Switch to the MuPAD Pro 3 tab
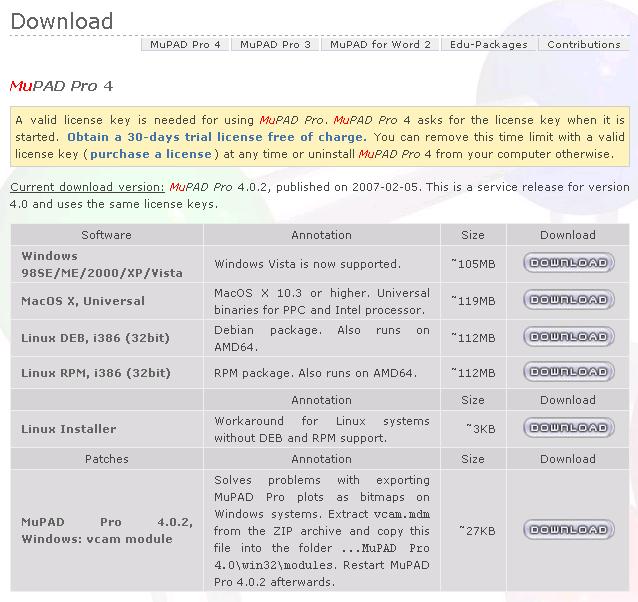Viewport: 638px width, 602px height. pos(275,44)
